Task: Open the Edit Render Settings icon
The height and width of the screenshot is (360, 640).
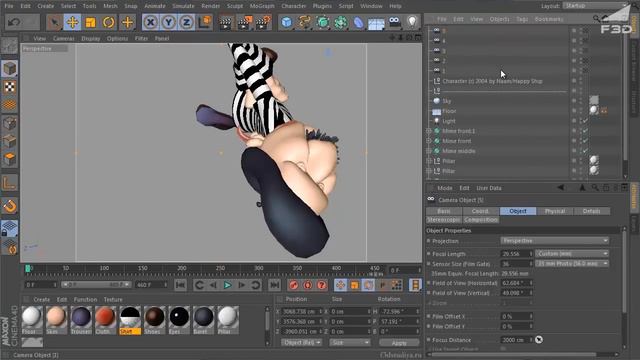Action: pos(263,22)
